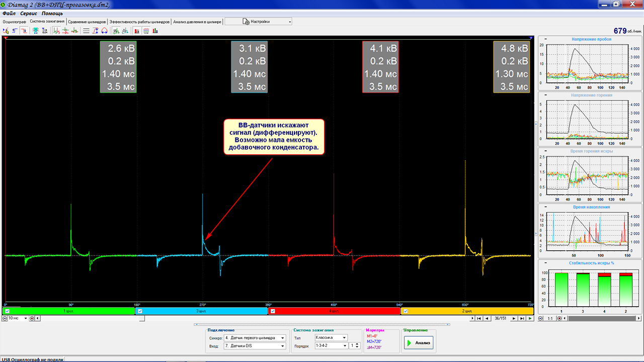Click the left arrow of right-panel scrollbar
This screenshot has height=362, width=644.
click(565, 318)
